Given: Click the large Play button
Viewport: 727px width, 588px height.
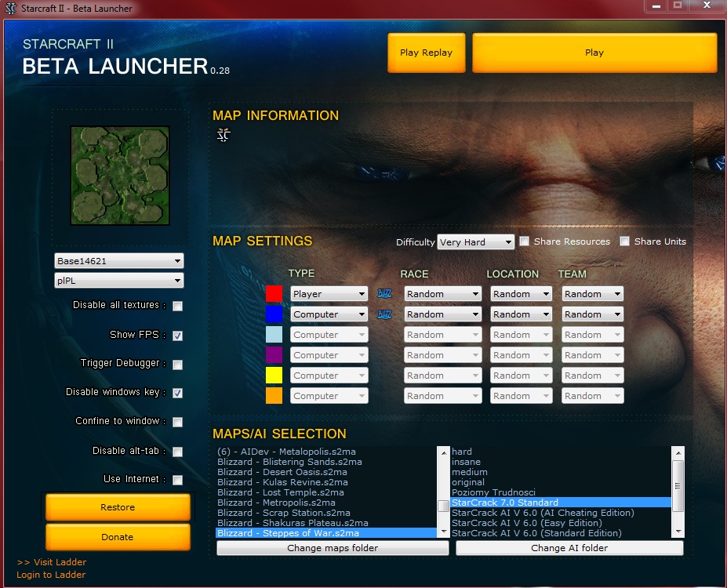Looking at the screenshot, I should coord(594,53).
